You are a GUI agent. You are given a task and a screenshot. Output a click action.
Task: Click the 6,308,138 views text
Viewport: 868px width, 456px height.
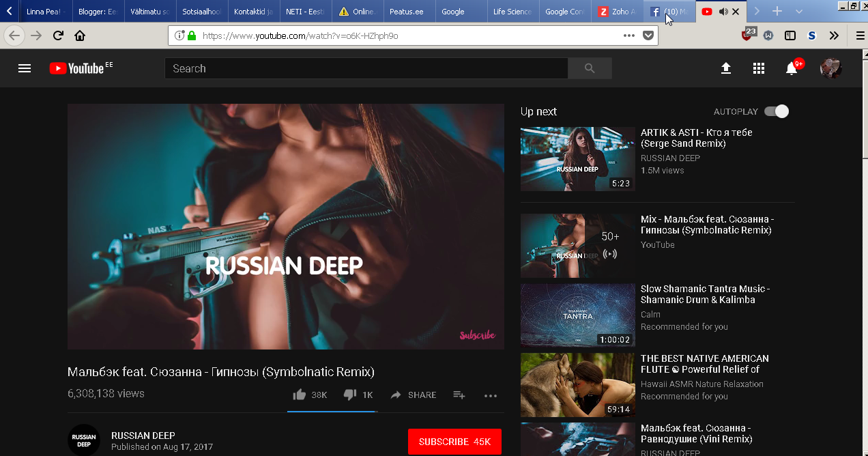pos(106,394)
